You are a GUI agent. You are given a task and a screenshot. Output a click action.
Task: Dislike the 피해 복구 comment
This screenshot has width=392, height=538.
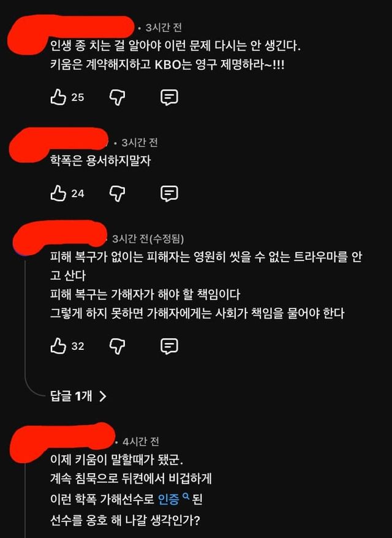click(117, 346)
